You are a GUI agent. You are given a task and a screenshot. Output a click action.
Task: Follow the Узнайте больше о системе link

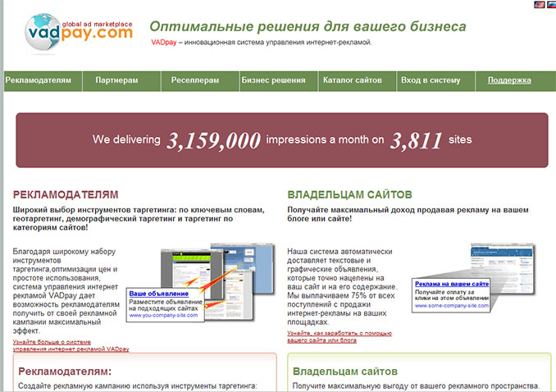(x=71, y=345)
